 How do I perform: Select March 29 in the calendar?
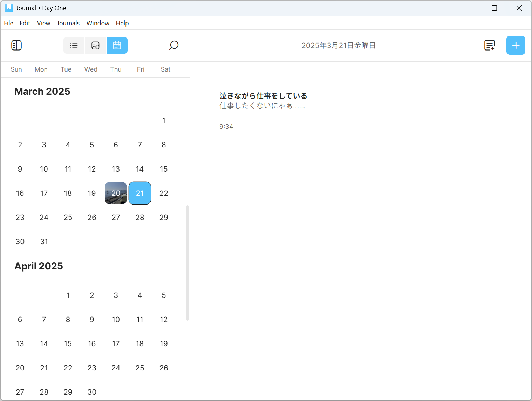(x=164, y=217)
